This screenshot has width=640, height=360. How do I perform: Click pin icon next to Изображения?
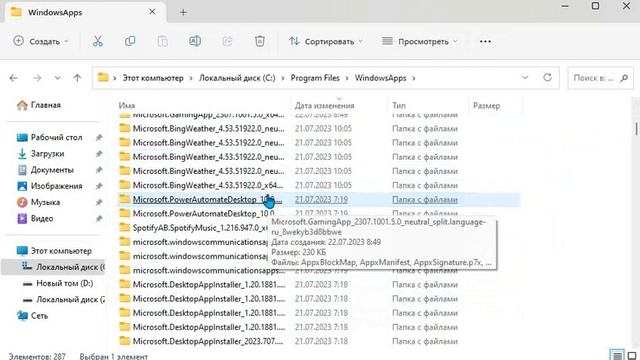tap(99, 186)
